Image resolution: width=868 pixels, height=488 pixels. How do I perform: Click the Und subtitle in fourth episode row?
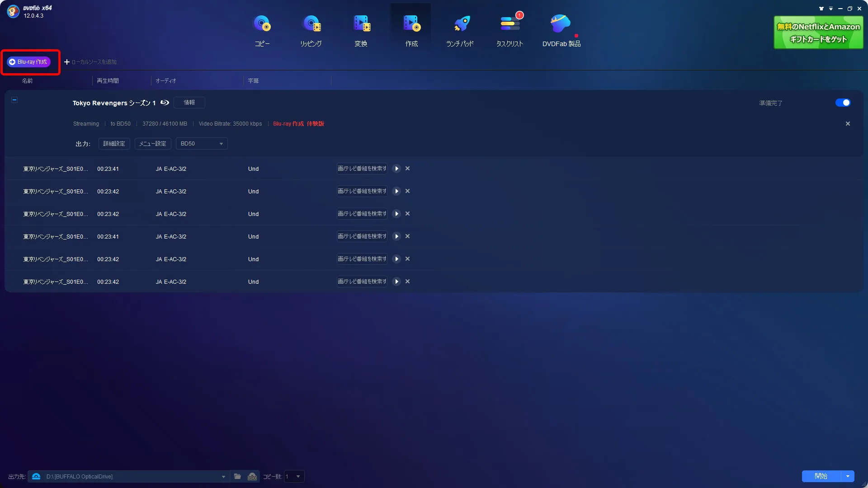(x=253, y=237)
